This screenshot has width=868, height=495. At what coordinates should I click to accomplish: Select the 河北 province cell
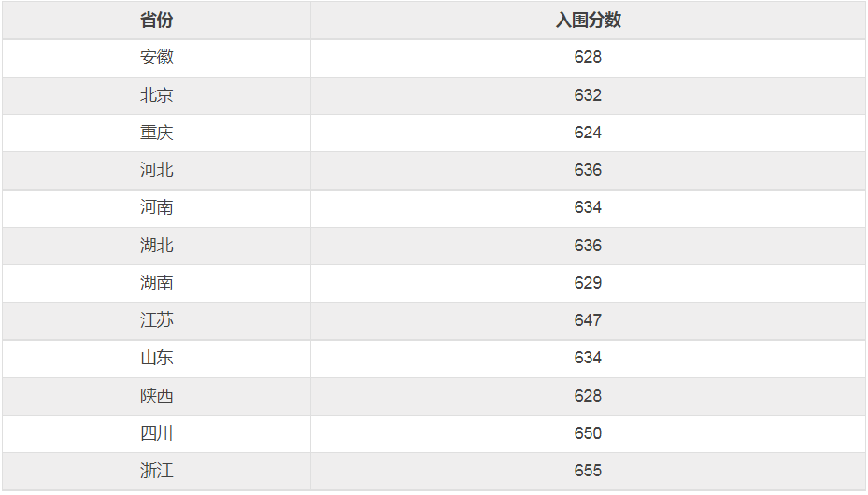coord(157,170)
